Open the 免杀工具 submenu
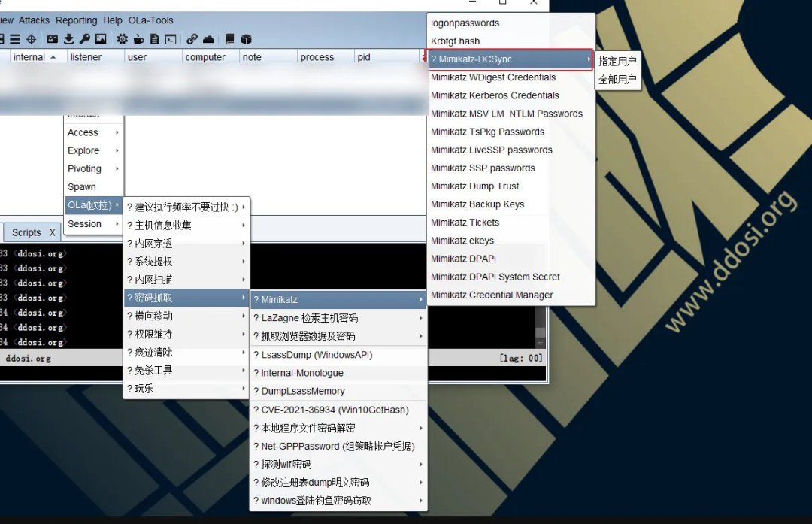Image resolution: width=812 pixels, height=524 pixels. point(186,370)
